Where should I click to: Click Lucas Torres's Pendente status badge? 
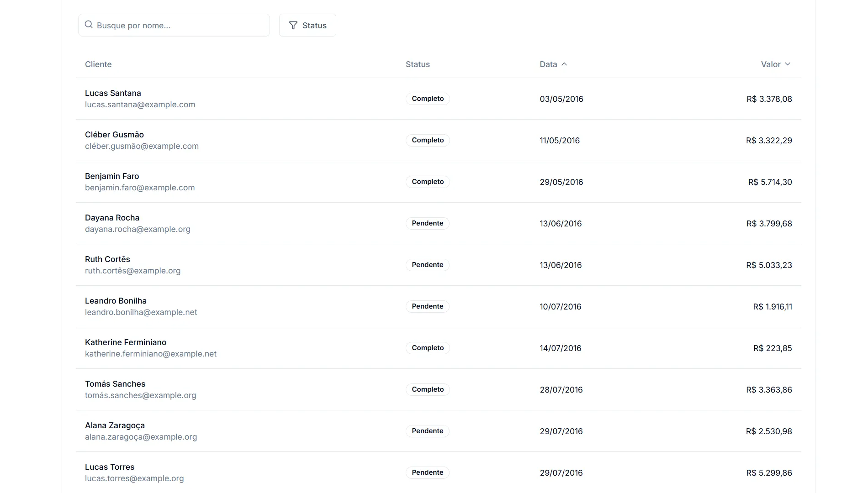click(427, 472)
